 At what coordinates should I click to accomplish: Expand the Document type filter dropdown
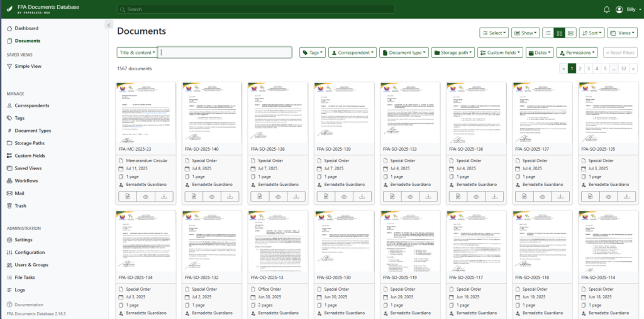click(x=404, y=53)
